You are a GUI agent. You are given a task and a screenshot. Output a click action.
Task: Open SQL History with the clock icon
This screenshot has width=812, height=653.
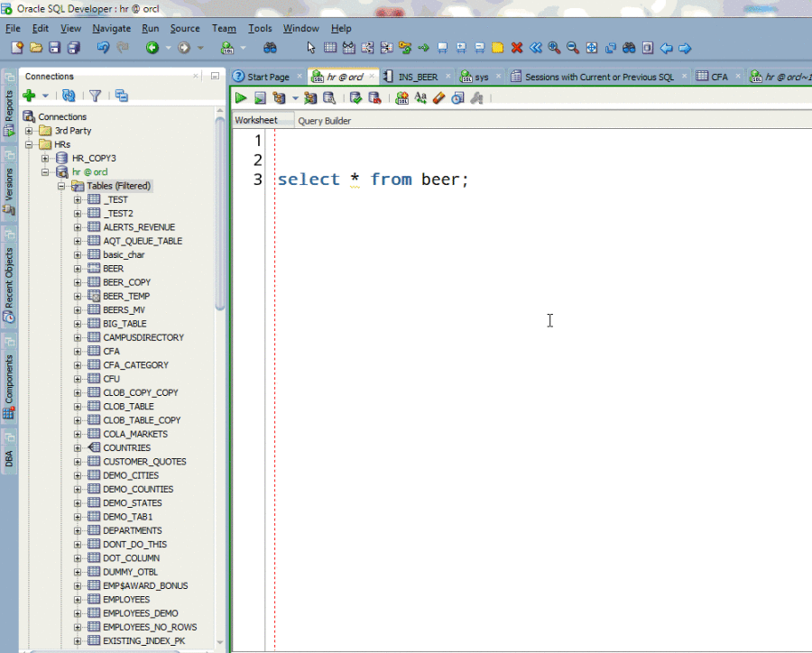coord(457,97)
